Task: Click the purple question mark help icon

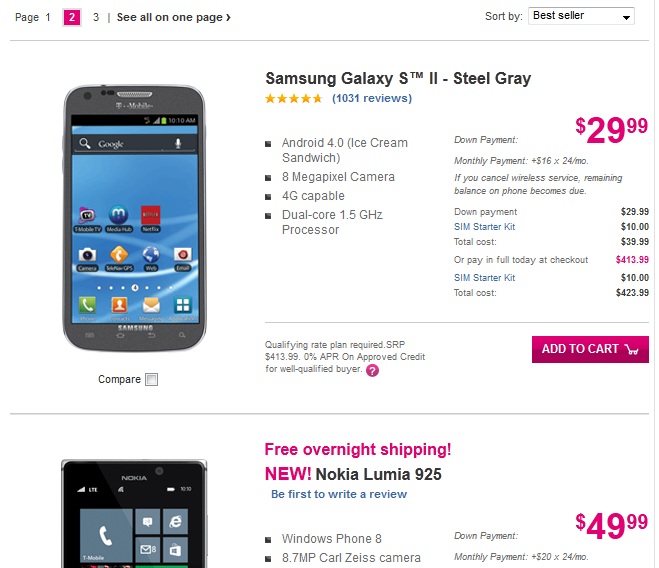Action: 372,370
